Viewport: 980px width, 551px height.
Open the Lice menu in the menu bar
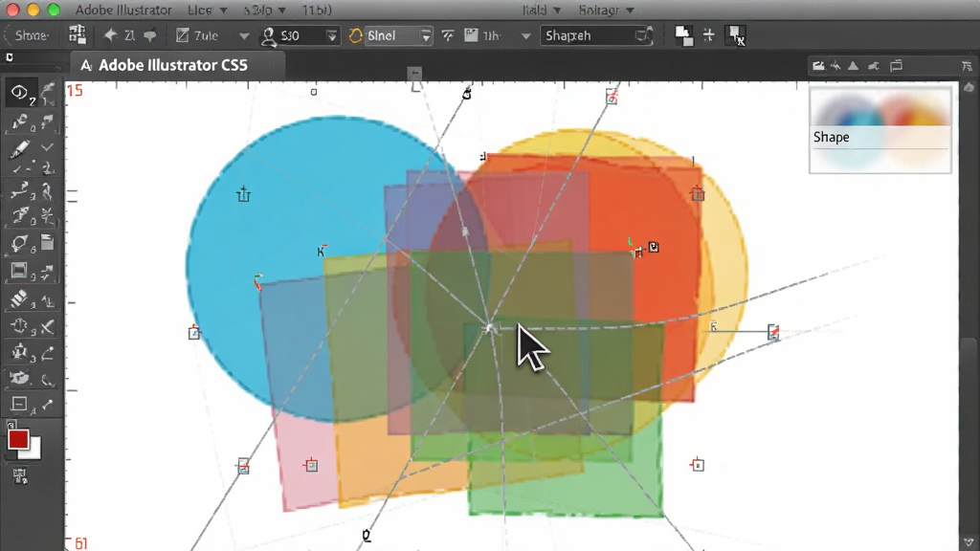(207, 10)
